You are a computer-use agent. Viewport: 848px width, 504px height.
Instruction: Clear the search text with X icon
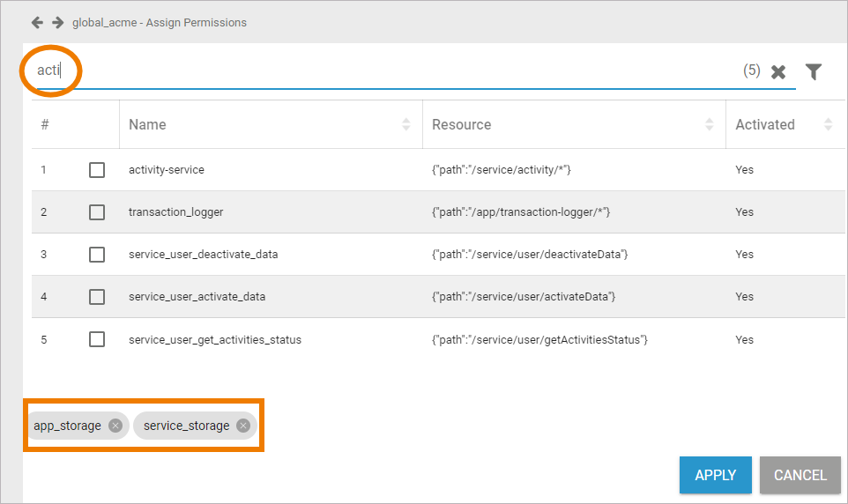click(778, 72)
